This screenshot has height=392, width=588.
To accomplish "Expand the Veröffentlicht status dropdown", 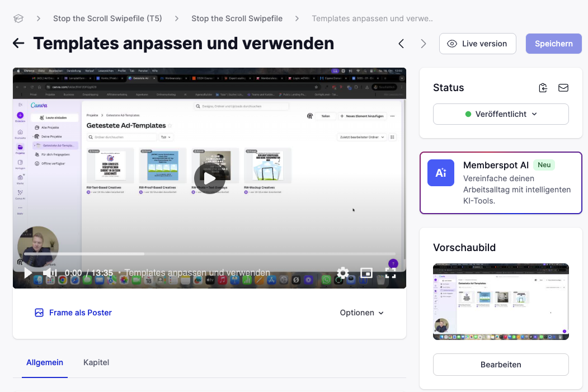I will [x=501, y=114].
